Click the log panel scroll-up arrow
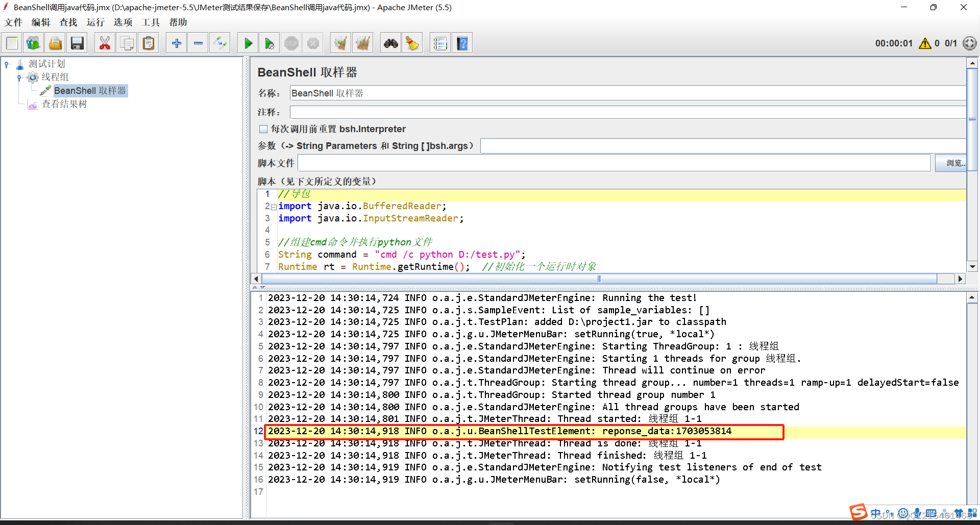 click(972, 297)
